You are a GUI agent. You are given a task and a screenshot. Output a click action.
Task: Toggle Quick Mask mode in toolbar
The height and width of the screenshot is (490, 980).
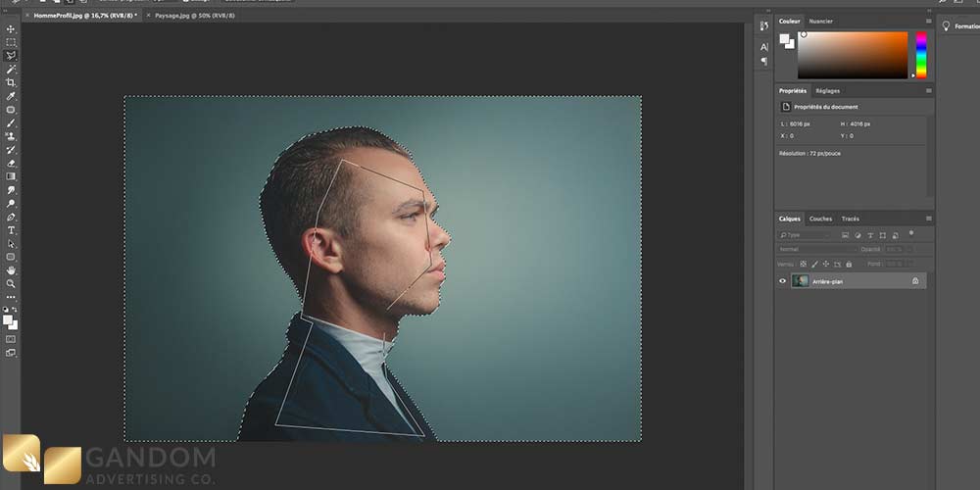click(11, 339)
